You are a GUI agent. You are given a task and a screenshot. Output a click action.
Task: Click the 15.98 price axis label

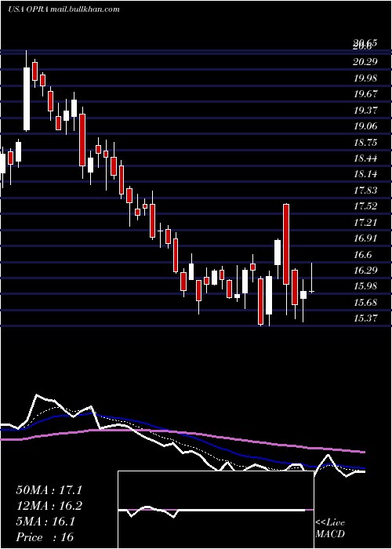(365, 286)
